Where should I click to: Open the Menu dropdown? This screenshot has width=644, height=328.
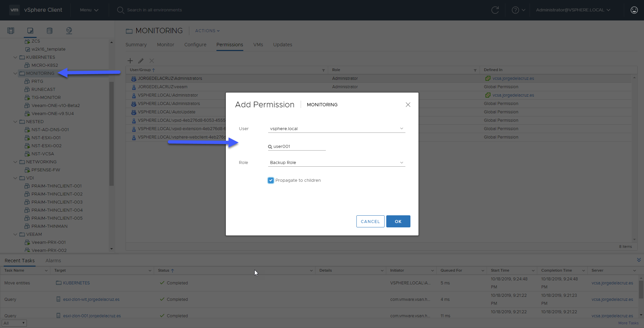(x=89, y=10)
